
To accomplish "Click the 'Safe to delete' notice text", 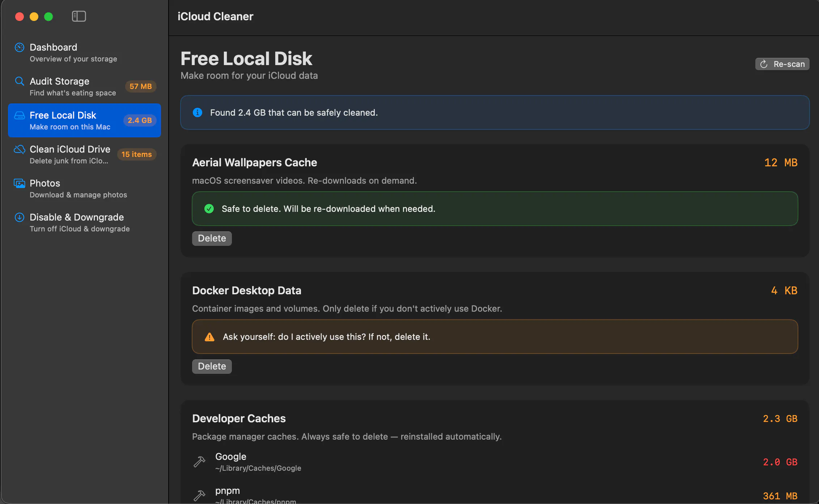I will 328,209.
